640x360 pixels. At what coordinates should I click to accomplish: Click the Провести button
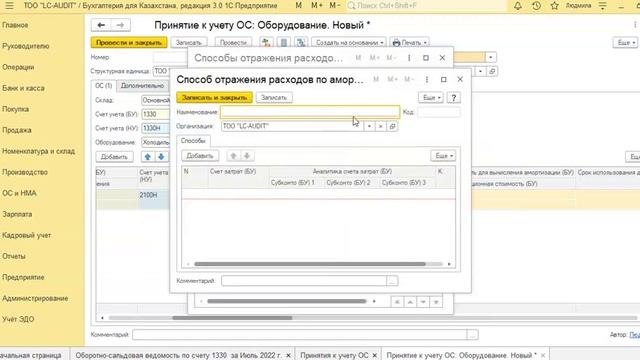[x=233, y=42]
